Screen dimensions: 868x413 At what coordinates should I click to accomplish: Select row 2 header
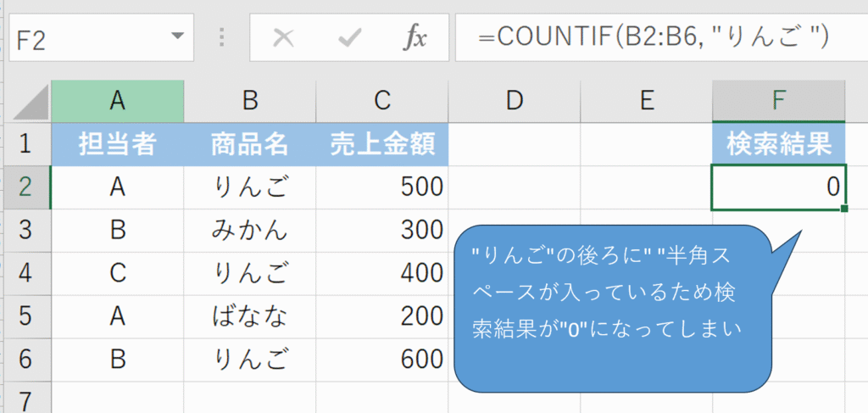click(x=25, y=187)
